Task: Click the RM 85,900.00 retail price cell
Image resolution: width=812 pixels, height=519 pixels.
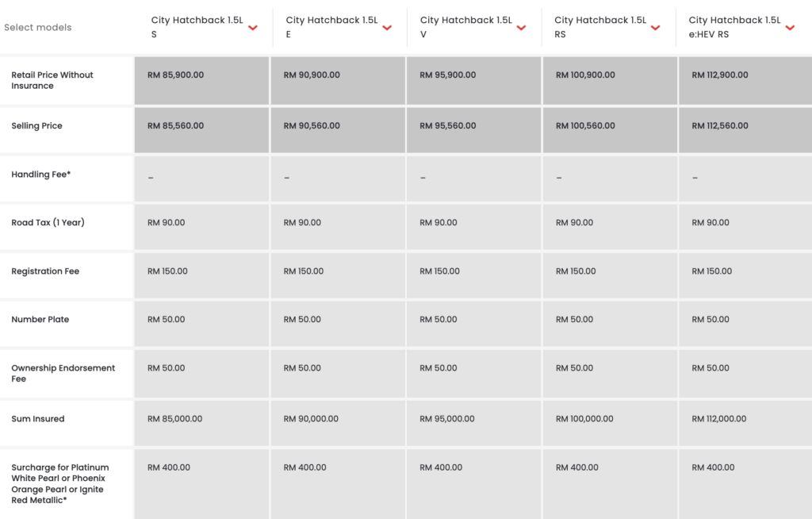Action: tap(176, 75)
